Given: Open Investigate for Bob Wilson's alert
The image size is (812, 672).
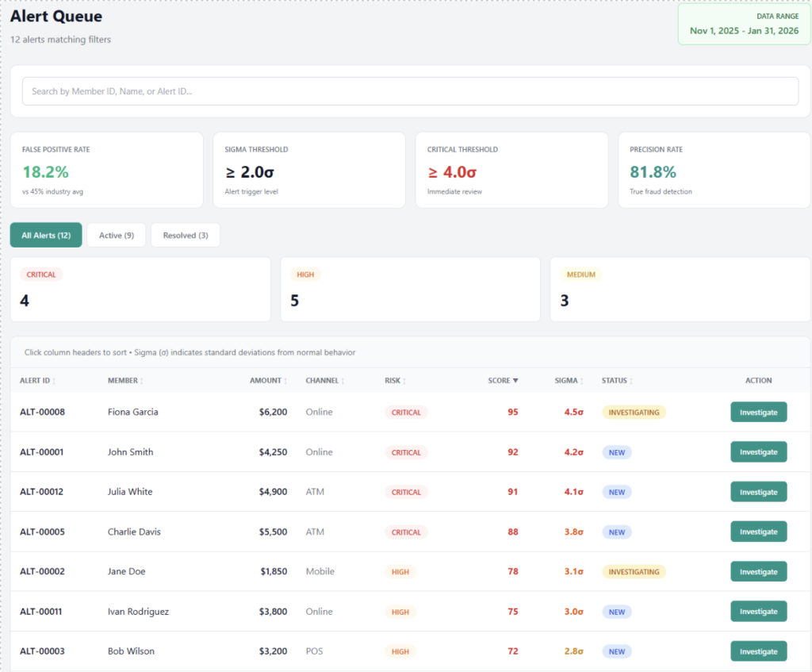Looking at the screenshot, I should [x=759, y=651].
